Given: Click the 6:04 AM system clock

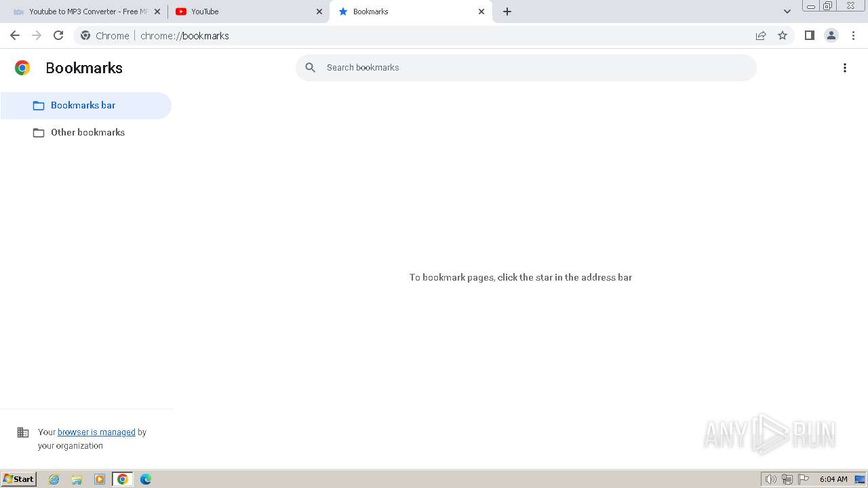Looking at the screenshot, I should (x=833, y=479).
